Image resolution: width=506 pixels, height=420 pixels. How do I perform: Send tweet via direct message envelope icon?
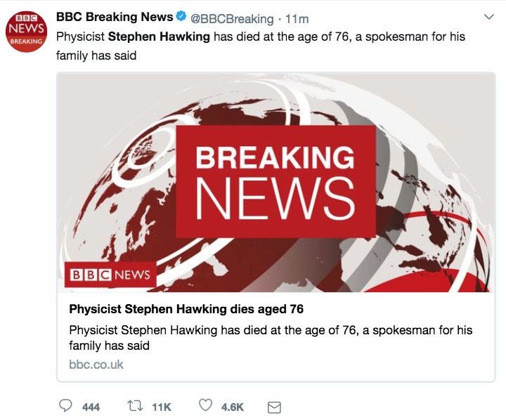pyautogui.click(x=275, y=407)
